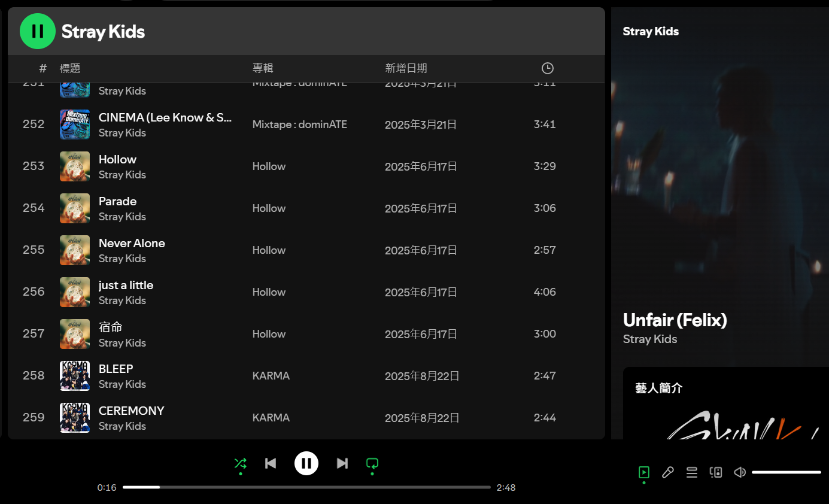Pause playlist with green header button
The height and width of the screenshot is (504, 829).
point(37,31)
